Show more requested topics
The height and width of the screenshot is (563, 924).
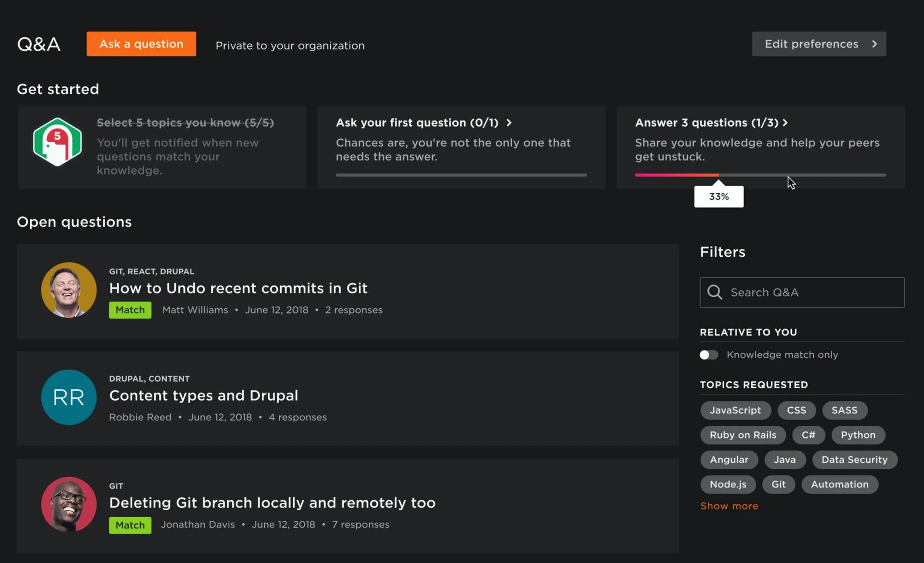coord(729,506)
